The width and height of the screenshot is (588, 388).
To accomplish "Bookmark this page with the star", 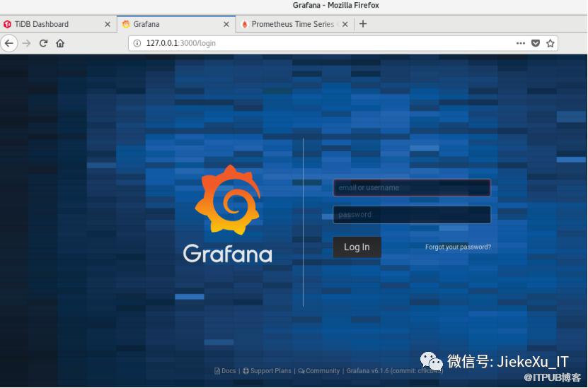I will (550, 43).
